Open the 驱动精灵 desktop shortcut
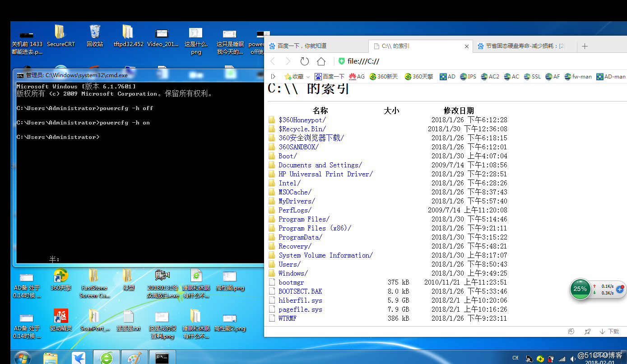 pyautogui.click(x=60, y=320)
